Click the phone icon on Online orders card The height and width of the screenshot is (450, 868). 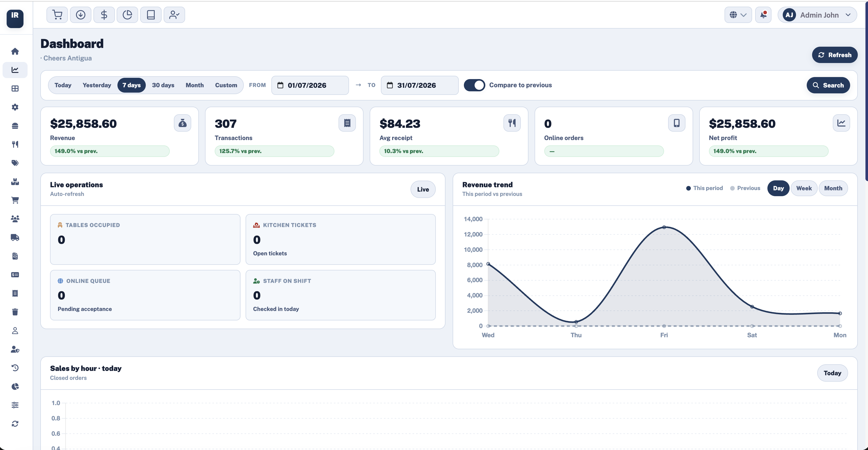(x=677, y=123)
